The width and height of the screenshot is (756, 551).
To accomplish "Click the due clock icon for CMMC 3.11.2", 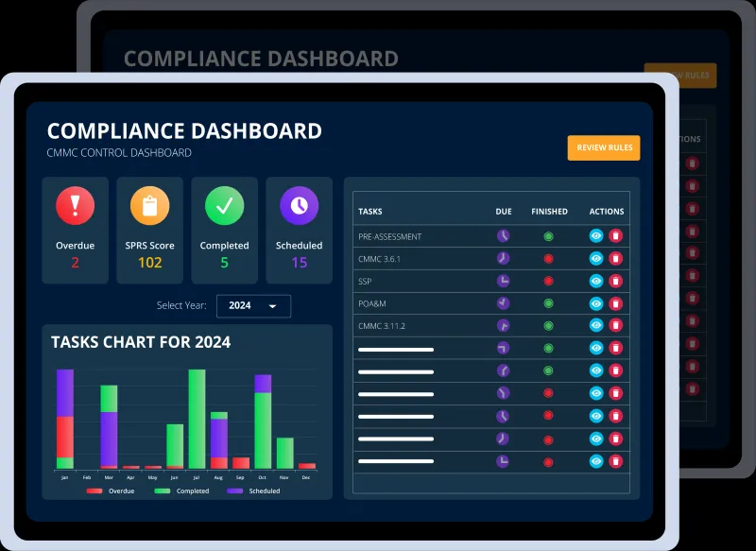I will pos(503,325).
